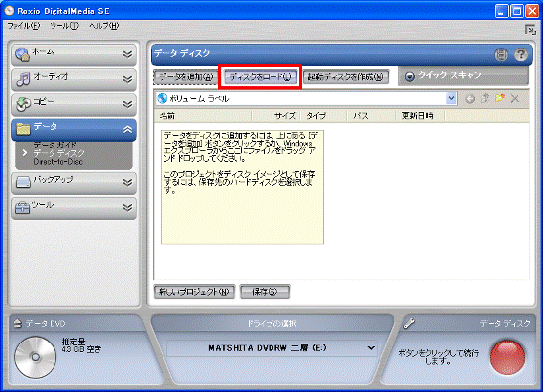Sort by the パス column header
Image resolution: width=543 pixels, height=392 pixels.
tap(372, 116)
